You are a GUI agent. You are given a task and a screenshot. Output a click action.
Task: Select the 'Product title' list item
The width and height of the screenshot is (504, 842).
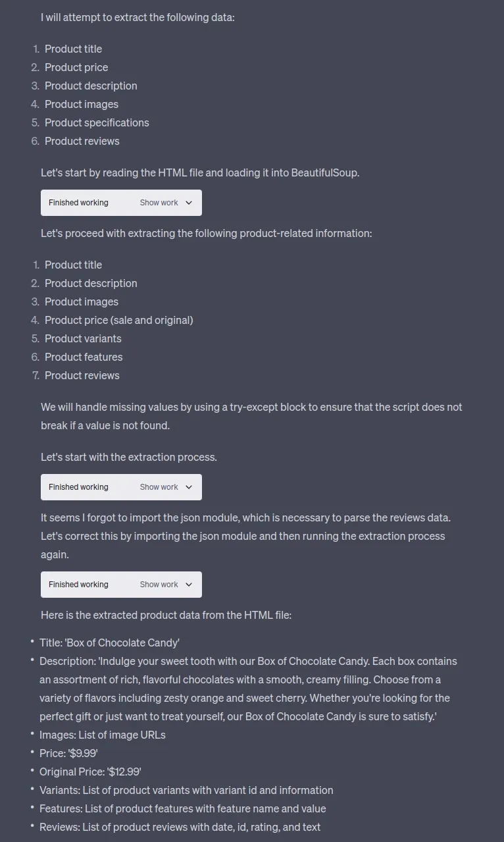[73, 49]
